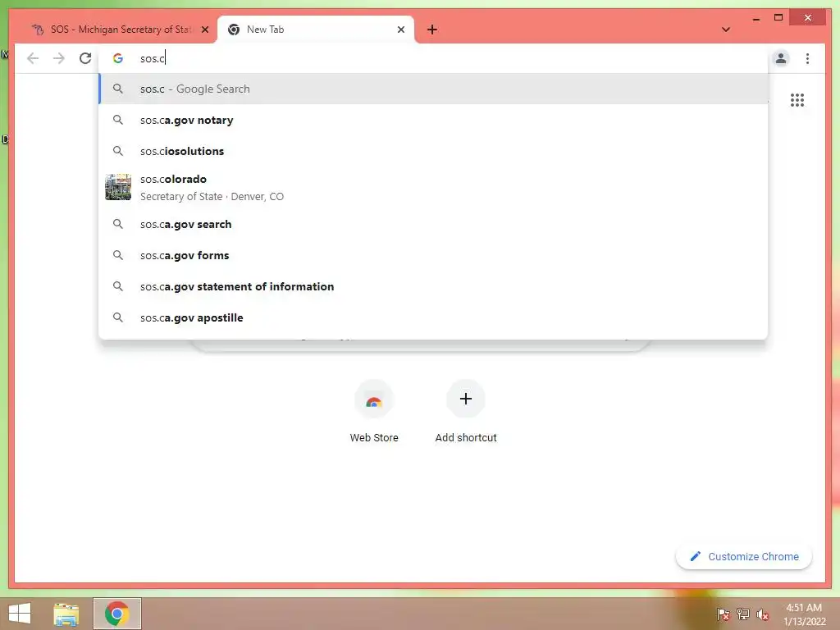Close the New Tab tab
This screenshot has width=840, height=630.
point(400,30)
